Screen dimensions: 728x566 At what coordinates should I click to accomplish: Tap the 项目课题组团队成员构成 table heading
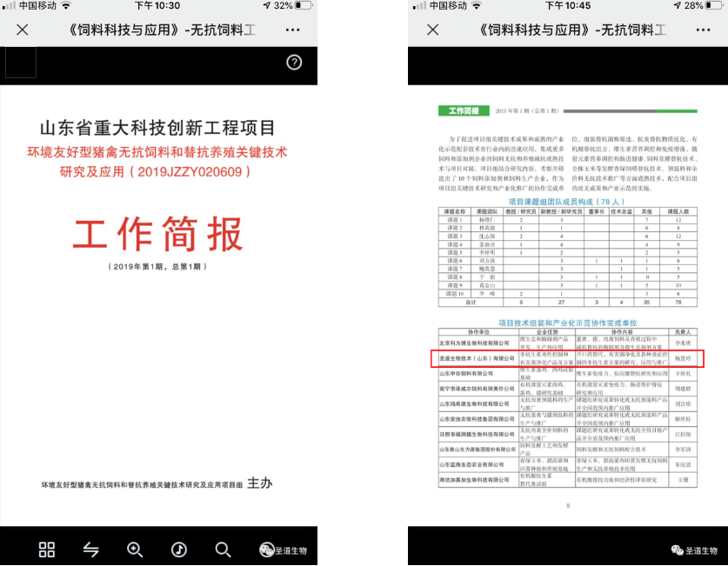click(x=567, y=202)
